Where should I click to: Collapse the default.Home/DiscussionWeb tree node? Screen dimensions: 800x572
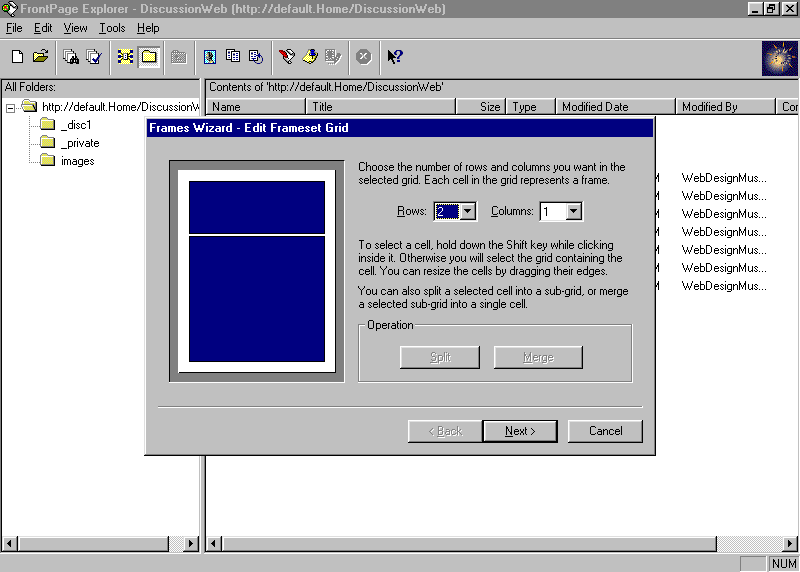click(x=10, y=108)
